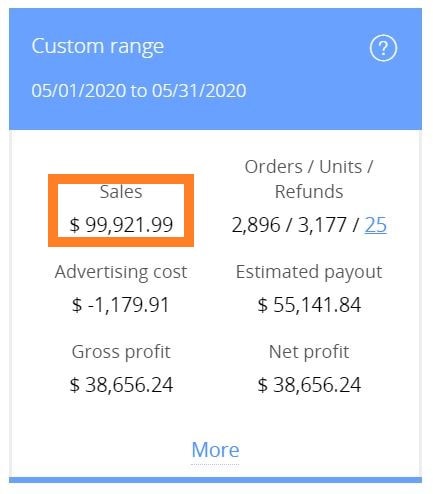This screenshot has height=494, width=433.
Task: Click the highlighted Sales label
Action: click(x=121, y=192)
